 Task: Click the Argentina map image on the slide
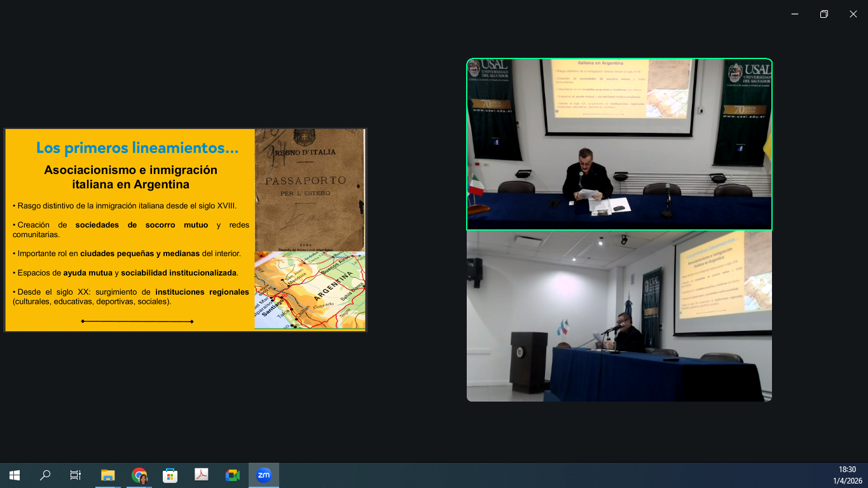click(x=310, y=290)
